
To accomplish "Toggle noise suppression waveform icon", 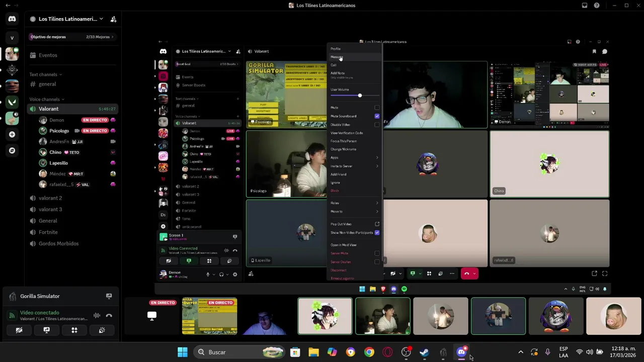I will pos(97,316).
